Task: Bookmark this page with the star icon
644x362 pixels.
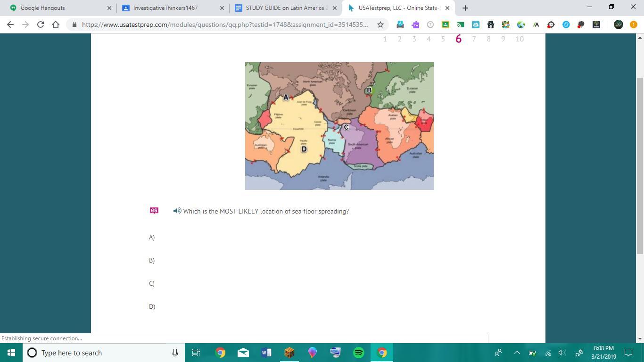Action: 380,25
